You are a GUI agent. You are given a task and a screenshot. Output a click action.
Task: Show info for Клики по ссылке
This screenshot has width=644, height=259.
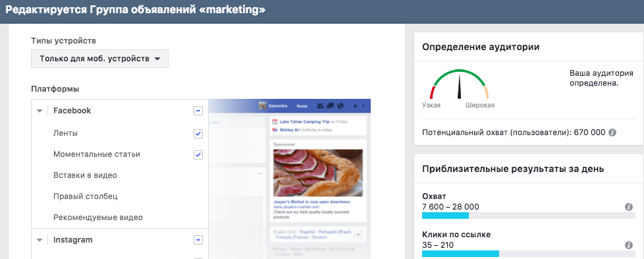[628, 245]
